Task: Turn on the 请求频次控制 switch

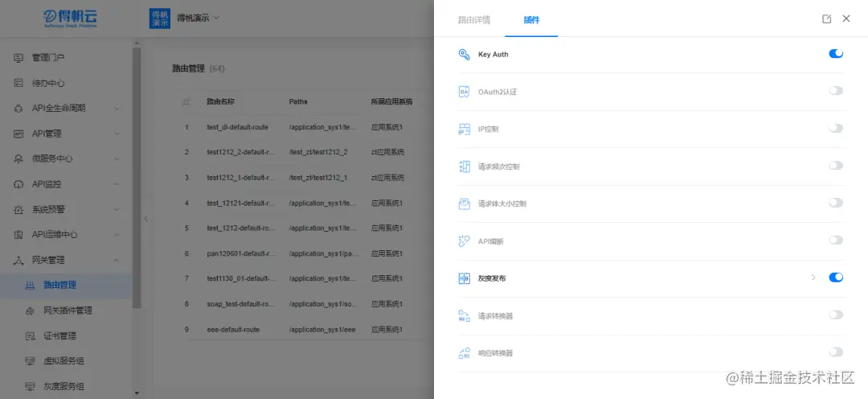Action: coord(836,165)
